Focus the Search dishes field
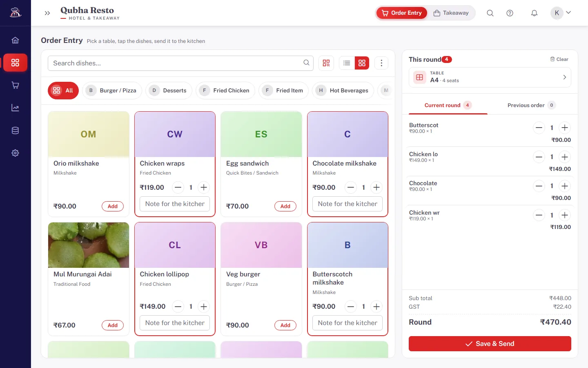 point(180,63)
